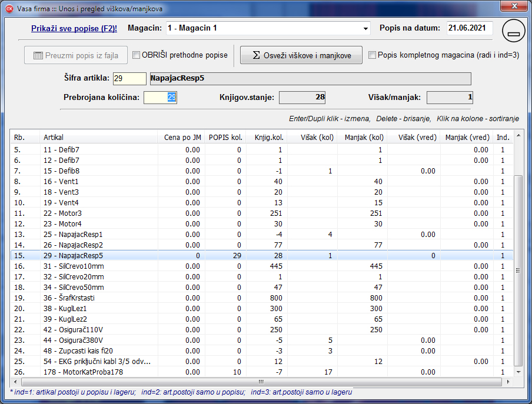Select row 11 - Defib7
The image size is (532, 404).
pyautogui.click(x=262, y=150)
